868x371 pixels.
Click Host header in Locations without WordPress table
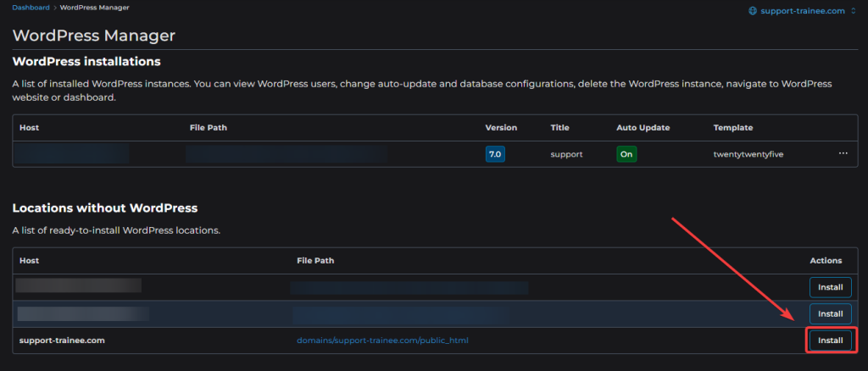tap(30, 260)
